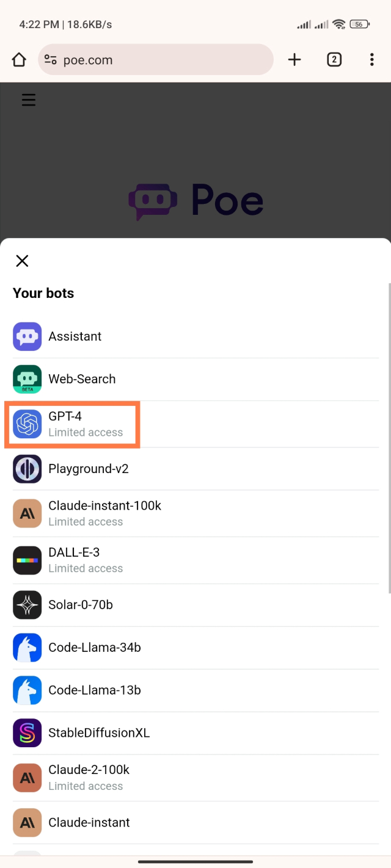The height and width of the screenshot is (868, 391).
Task: Open browser three-dot overflow menu
Action: [371, 59]
